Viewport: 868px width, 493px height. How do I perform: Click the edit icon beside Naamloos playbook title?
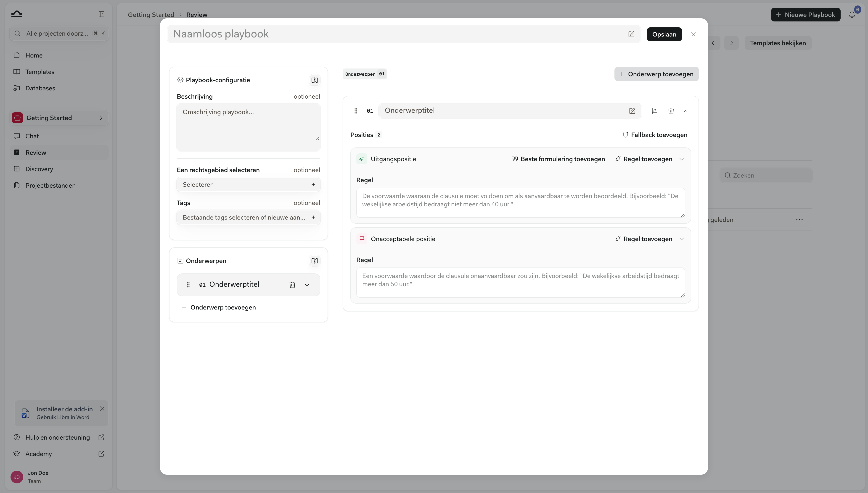[631, 34]
